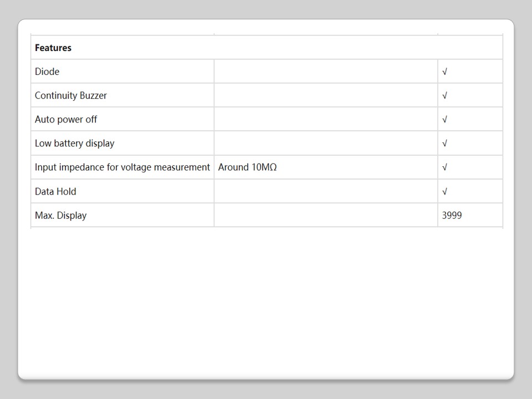The height and width of the screenshot is (399, 532).
Task: Select the Diode row label
Action: tap(47, 71)
